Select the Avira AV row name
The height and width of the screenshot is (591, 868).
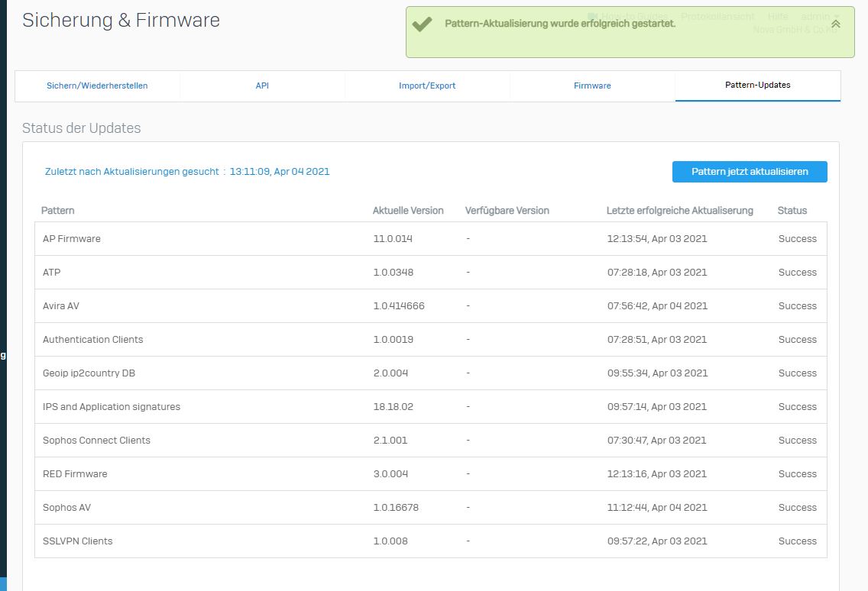pyautogui.click(x=61, y=306)
